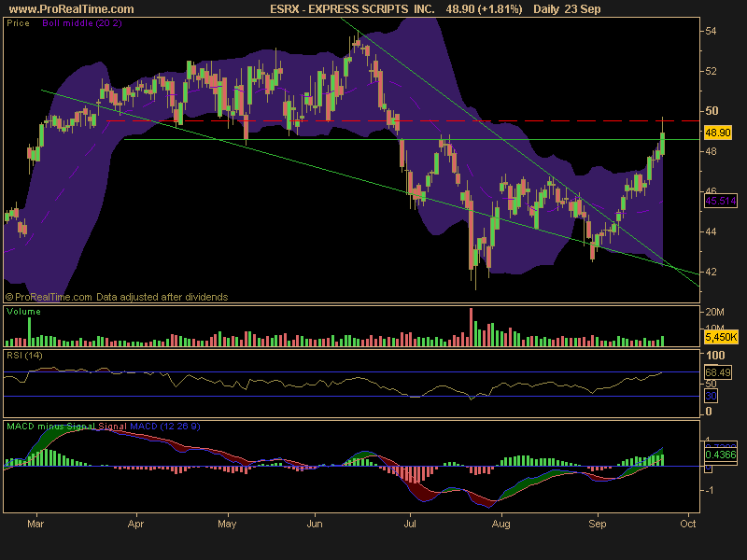
Task: Click the tallest red volume spike in late July
Action: tap(472, 328)
